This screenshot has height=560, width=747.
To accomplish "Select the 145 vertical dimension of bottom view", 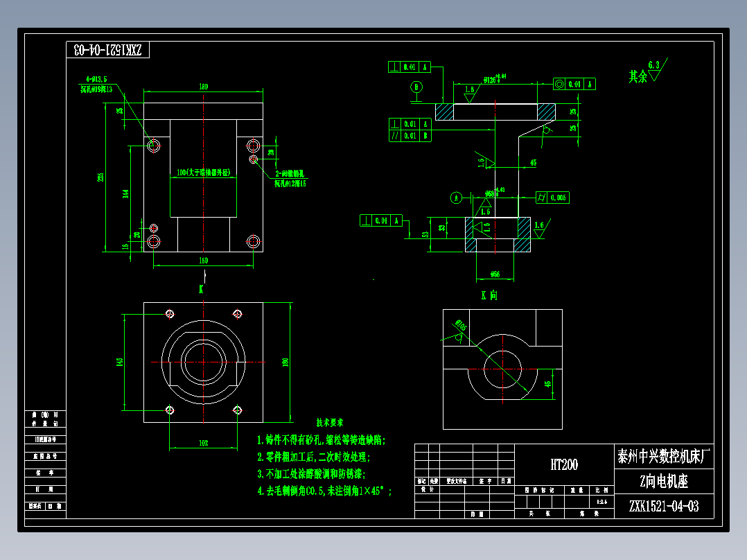I will click(120, 362).
